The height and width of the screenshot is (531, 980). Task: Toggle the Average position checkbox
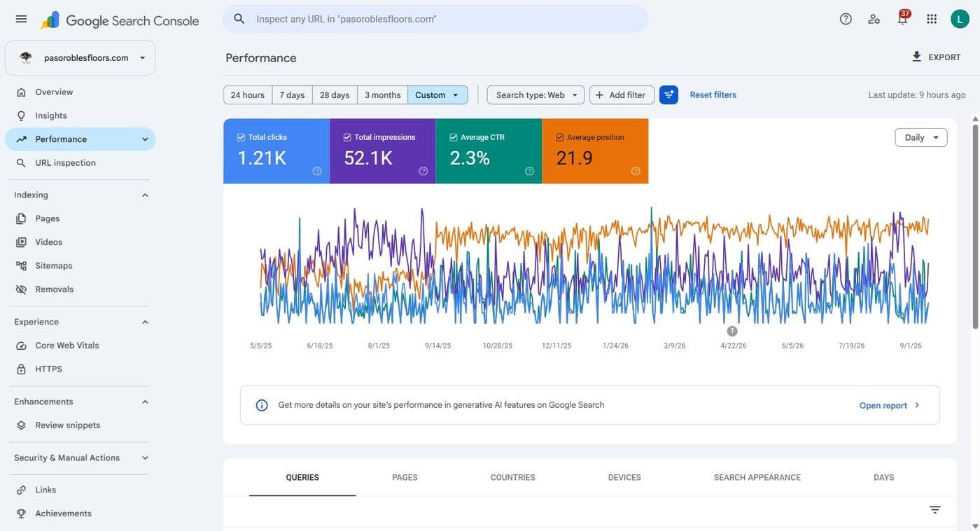coord(559,137)
